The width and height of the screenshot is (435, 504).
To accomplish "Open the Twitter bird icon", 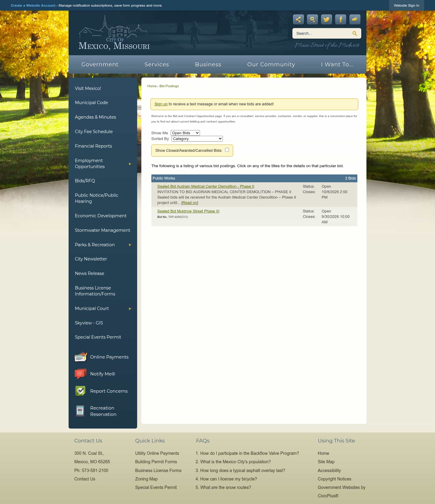I will tap(327, 20).
